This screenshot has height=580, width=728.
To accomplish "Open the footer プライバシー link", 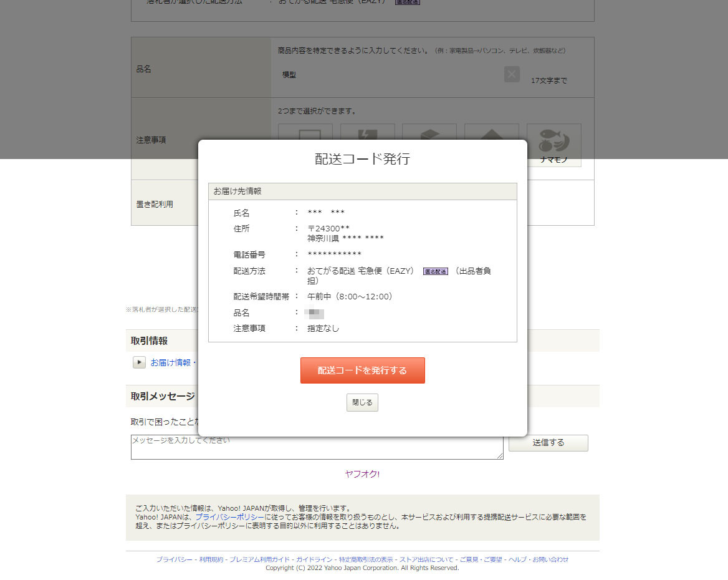I will click(x=175, y=559).
